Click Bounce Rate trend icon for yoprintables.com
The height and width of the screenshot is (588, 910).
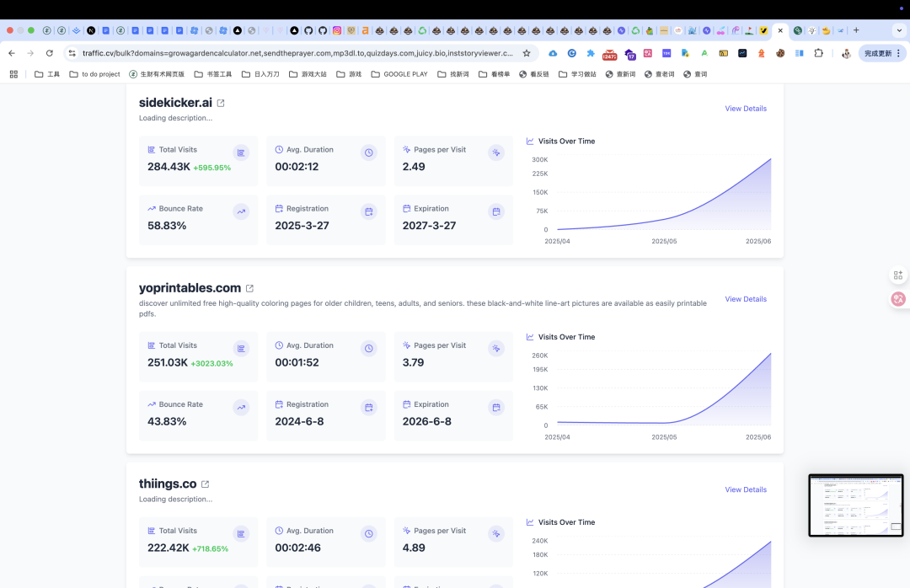click(x=241, y=408)
